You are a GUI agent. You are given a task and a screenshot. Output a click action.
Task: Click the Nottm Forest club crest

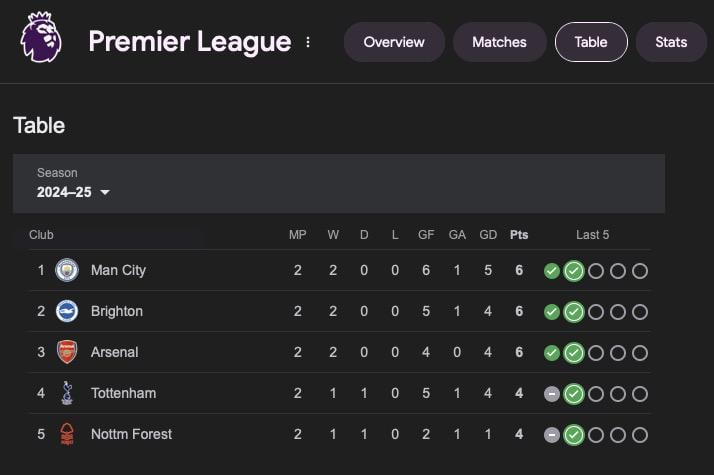click(67, 434)
